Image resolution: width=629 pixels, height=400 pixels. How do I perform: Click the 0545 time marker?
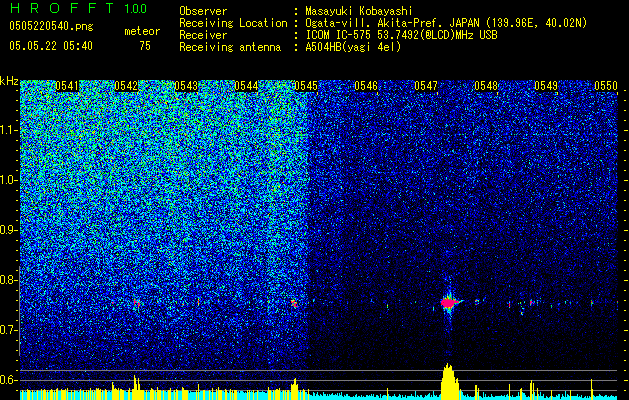click(x=306, y=86)
